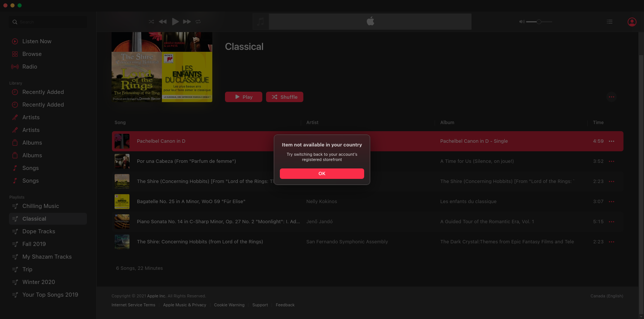This screenshot has height=319, width=644.
Task: Select song The Shire: Concerning Hobbits row
Action: 368,242
